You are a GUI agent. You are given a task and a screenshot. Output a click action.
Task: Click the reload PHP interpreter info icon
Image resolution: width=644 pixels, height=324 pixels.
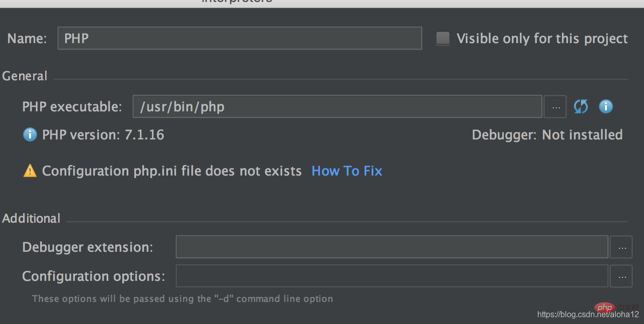(580, 106)
